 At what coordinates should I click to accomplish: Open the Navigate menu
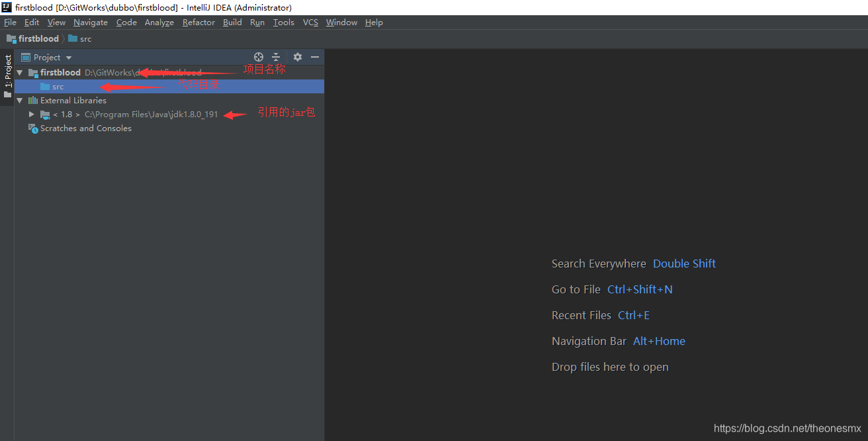91,23
